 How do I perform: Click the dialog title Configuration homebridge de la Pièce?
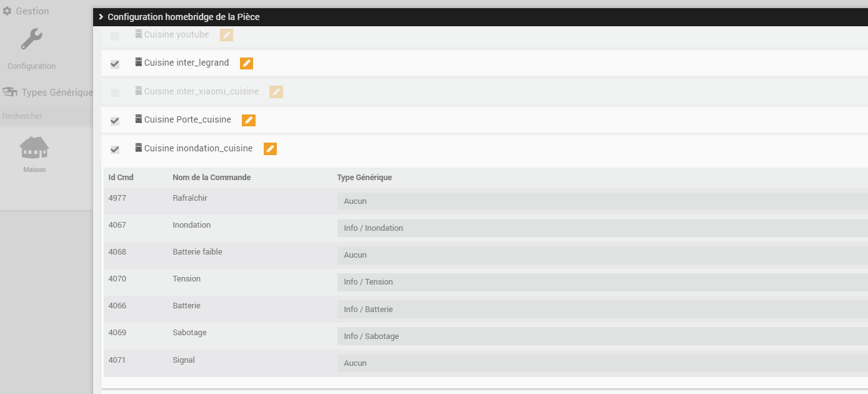click(x=184, y=17)
